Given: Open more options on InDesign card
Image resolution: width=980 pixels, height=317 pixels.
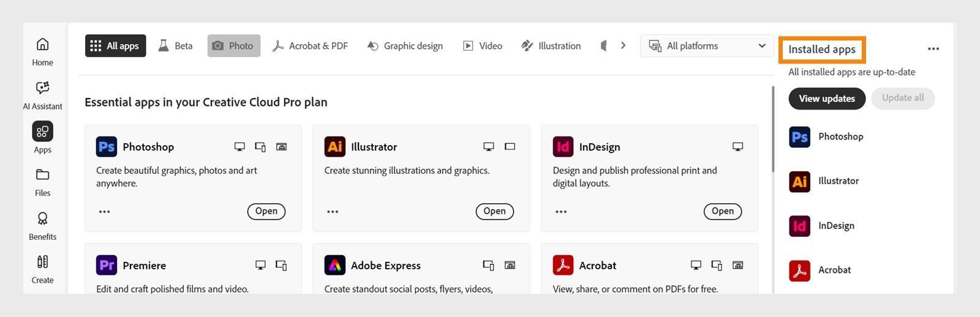Looking at the screenshot, I should click(x=561, y=212).
